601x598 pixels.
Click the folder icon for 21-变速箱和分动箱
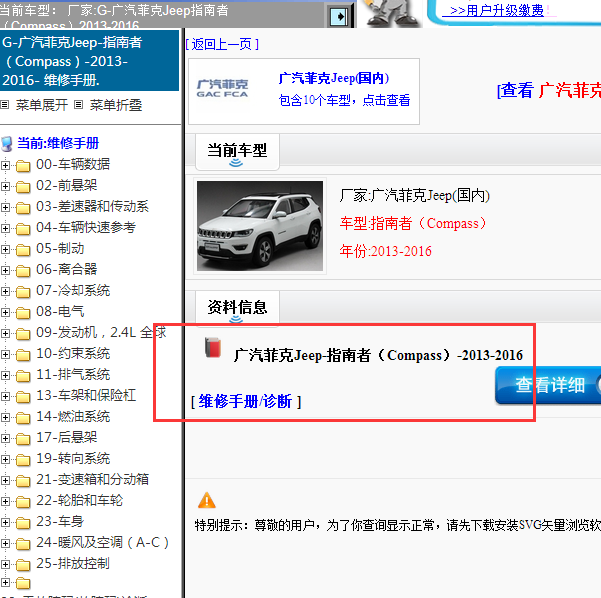23,481
